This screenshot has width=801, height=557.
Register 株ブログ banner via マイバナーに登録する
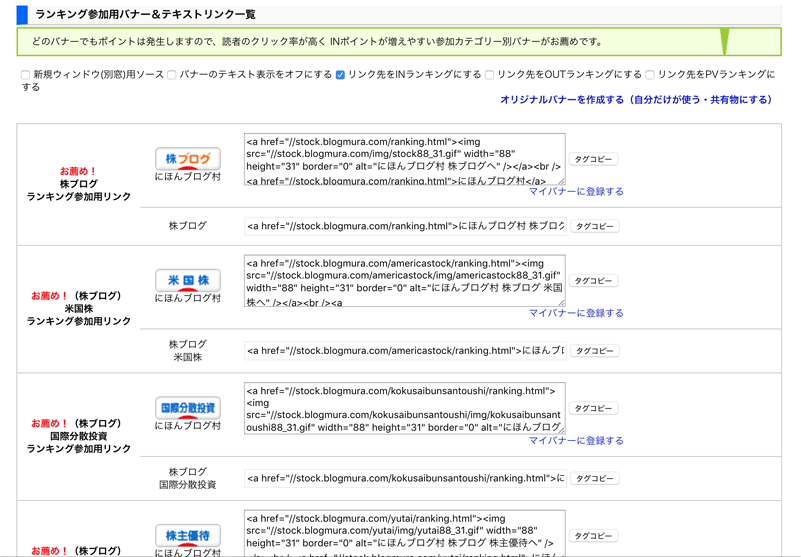[x=576, y=192]
